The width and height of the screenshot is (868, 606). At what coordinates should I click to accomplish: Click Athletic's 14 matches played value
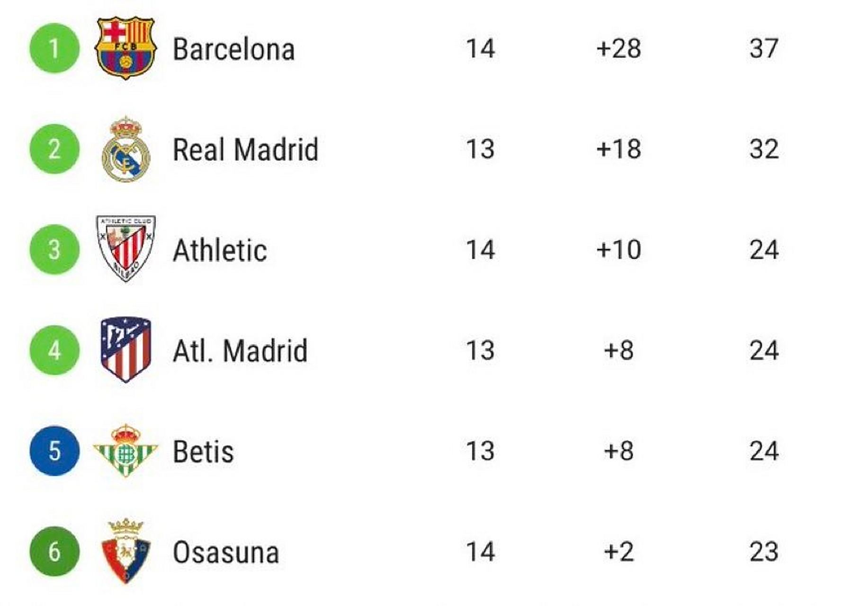tap(480, 250)
